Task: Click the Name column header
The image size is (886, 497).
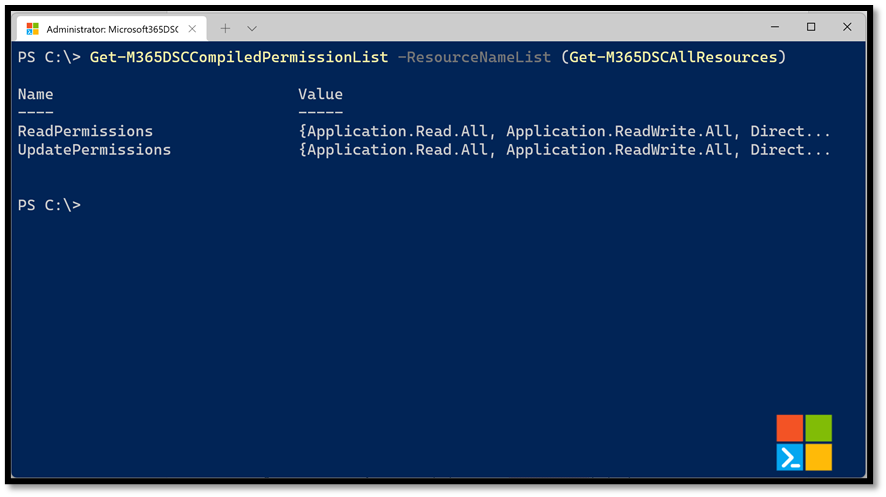Action: 36,94
